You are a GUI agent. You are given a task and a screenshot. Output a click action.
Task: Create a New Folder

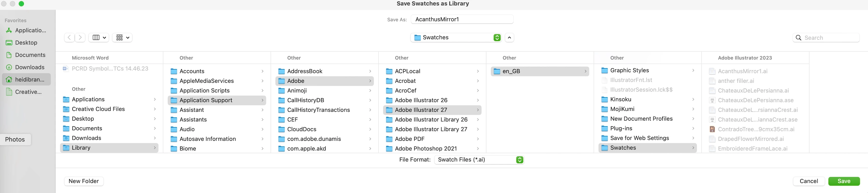click(x=84, y=181)
